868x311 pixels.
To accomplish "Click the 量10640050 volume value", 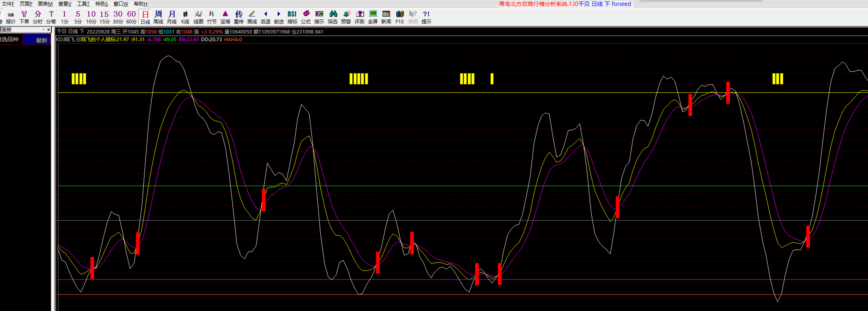I will pos(238,32).
